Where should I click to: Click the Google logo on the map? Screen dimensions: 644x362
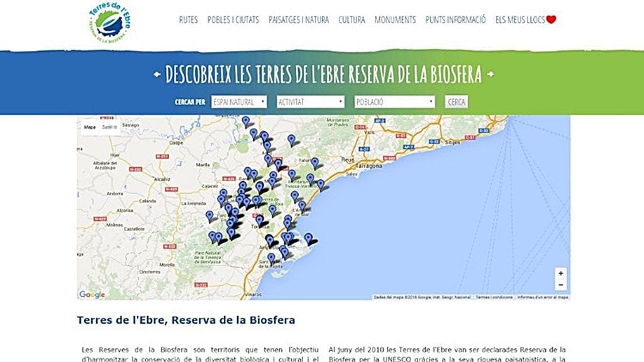[x=92, y=294]
